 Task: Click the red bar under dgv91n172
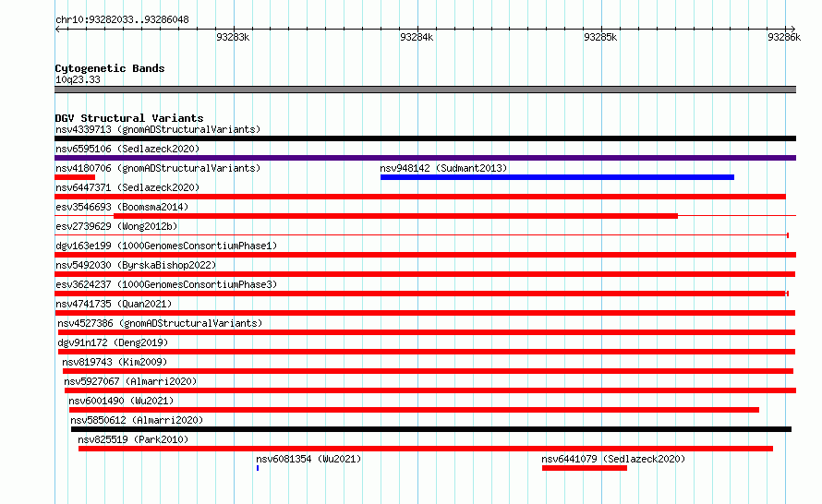(427, 352)
